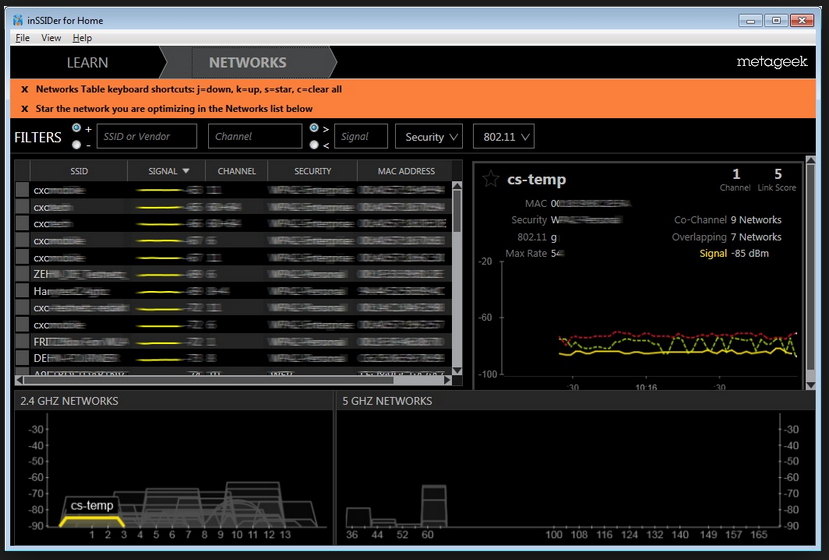Click the '9 Networks' Co-Channel value
This screenshot has width=829, height=560.
pyautogui.click(x=756, y=220)
